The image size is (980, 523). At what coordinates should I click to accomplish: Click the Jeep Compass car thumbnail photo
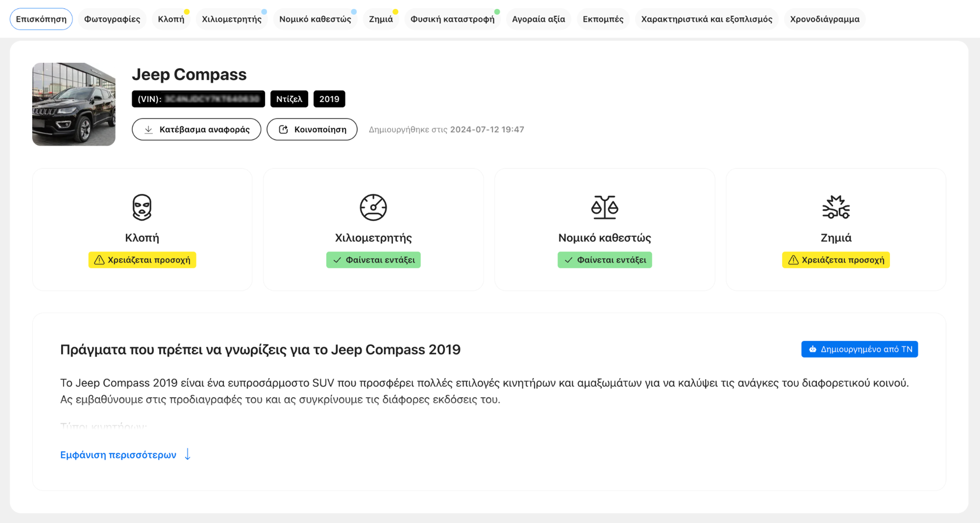pos(74,104)
